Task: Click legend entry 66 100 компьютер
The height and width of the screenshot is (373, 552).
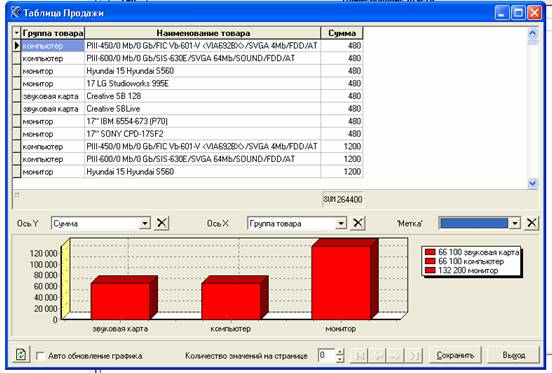Action: [x=464, y=261]
